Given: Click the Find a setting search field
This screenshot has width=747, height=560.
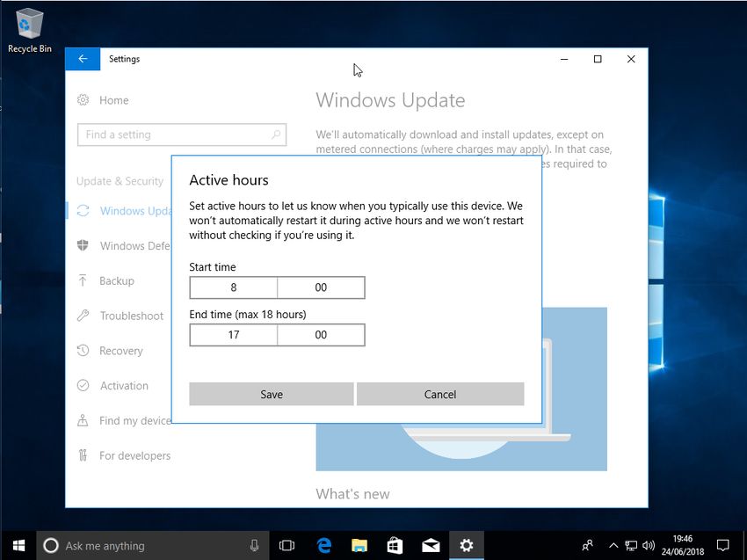Looking at the screenshot, I should pos(182,135).
